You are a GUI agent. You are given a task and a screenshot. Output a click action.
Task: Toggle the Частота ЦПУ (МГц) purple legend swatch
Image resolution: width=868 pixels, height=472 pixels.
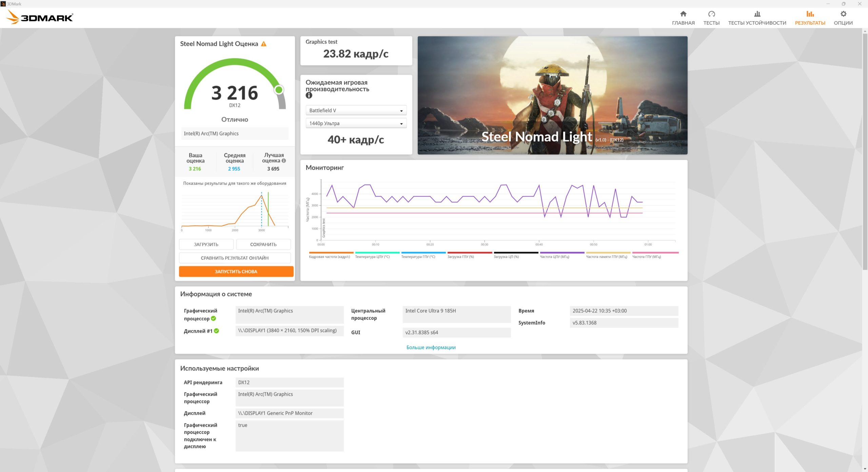click(x=562, y=253)
